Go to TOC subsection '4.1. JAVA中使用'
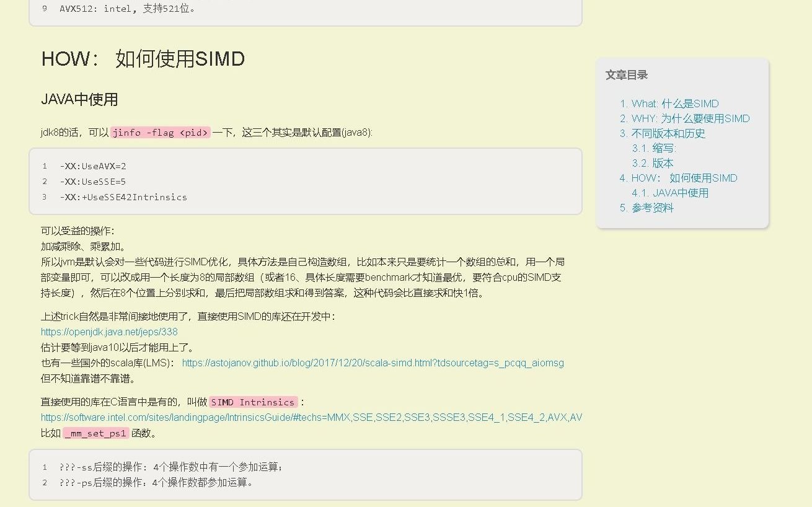The width and height of the screenshot is (812, 507). tap(670, 193)
